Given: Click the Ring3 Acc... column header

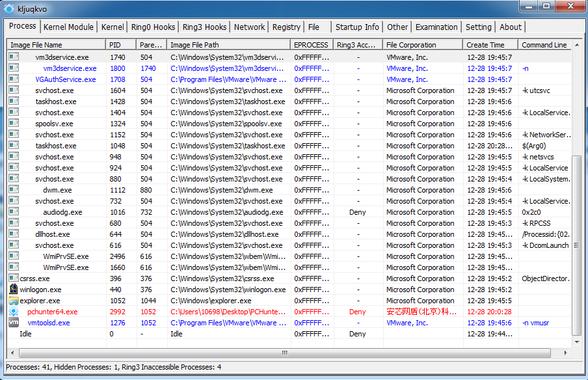Looking at the screenshot, I should (x=358, y=45).
